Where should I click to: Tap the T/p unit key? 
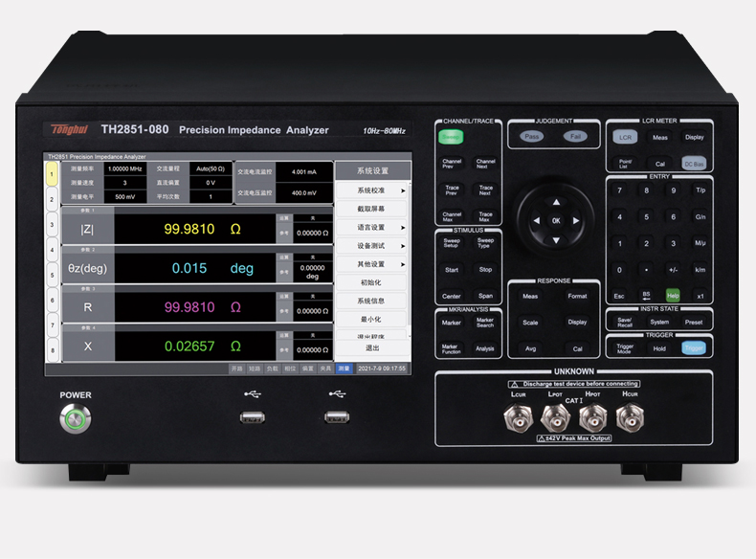700,190
